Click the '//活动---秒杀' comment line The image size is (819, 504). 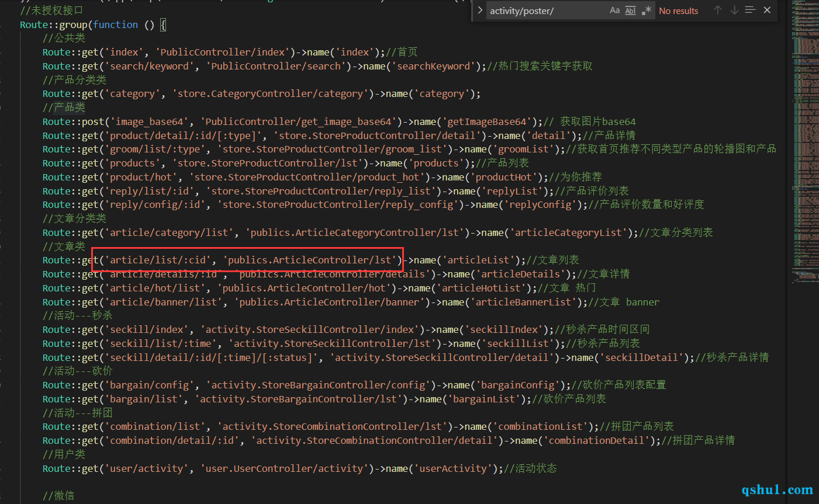coord(77,315)
